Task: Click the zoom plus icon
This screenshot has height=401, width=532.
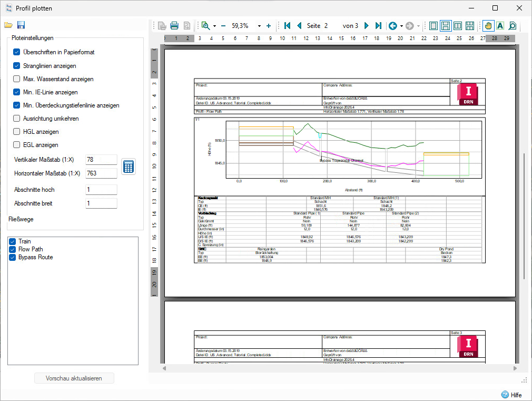Action: [x=269, y=26]
